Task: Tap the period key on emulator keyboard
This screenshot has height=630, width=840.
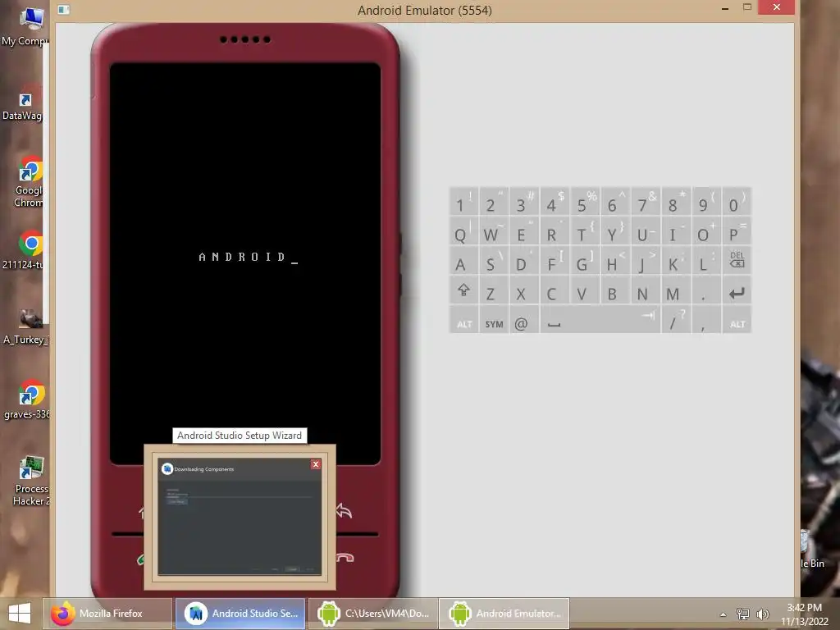Action: click(706, 290)
